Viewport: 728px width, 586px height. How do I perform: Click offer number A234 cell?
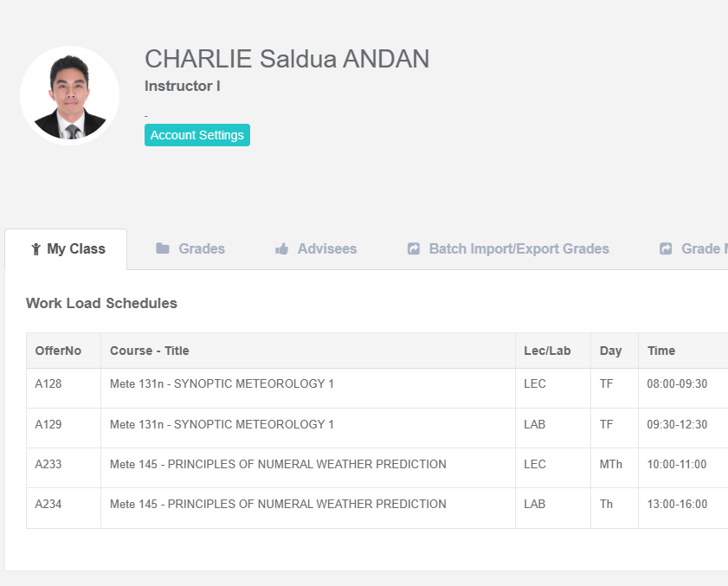[48, 504]
